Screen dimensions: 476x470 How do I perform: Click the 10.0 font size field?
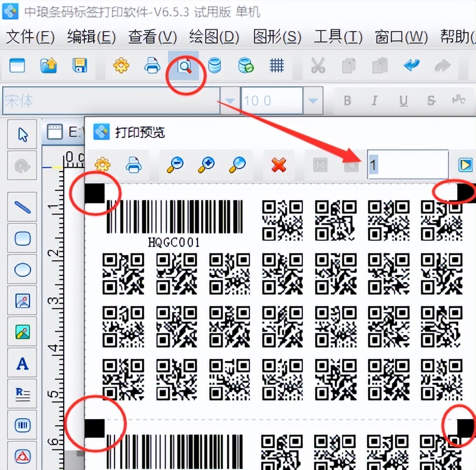click(x=272, y=101)
